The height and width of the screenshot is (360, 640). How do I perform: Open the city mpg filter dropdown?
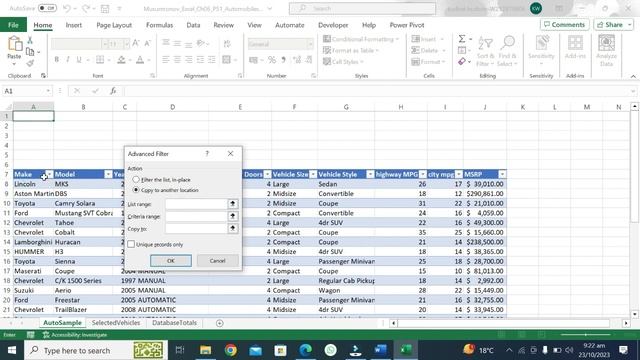[x=459, y=174]
